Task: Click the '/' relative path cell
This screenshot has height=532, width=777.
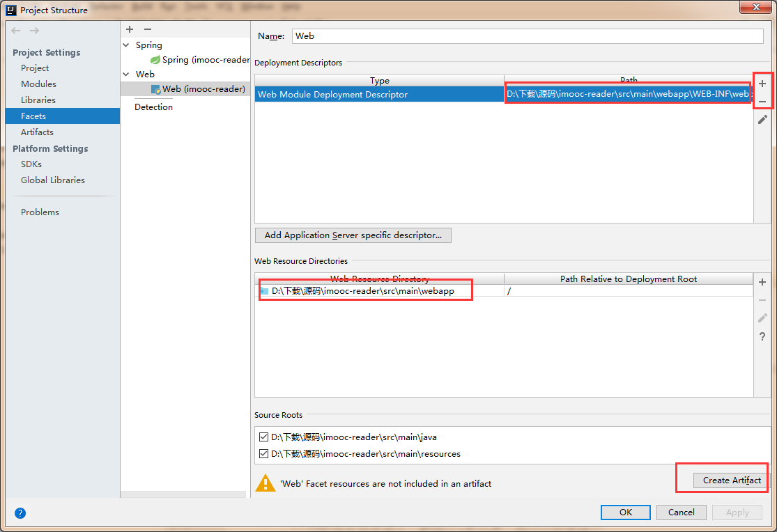Action: point(629,291)
